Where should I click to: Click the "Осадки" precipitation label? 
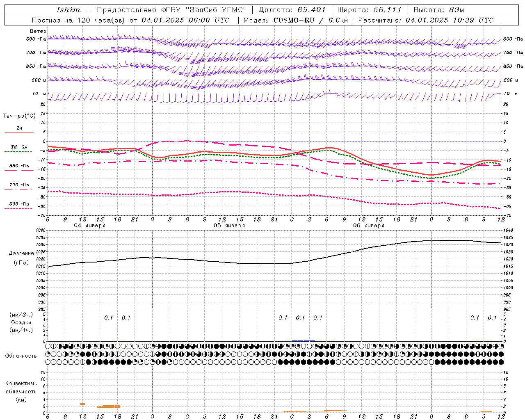[21, 322]
